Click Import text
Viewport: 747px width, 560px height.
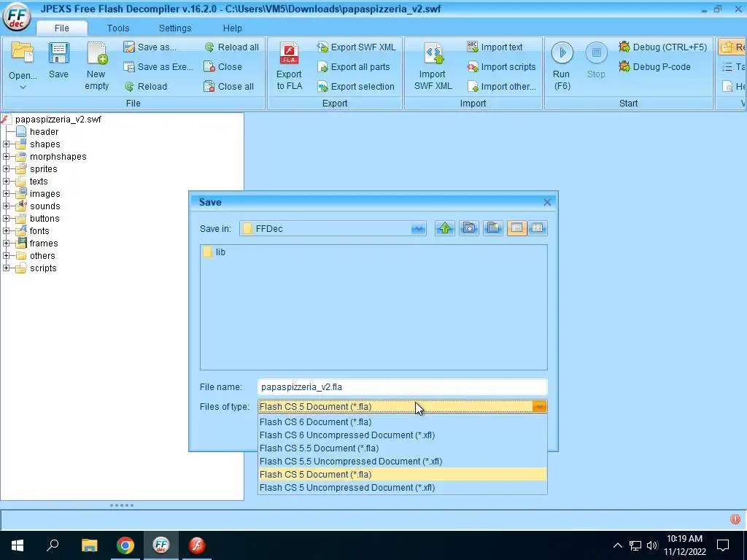495,47
